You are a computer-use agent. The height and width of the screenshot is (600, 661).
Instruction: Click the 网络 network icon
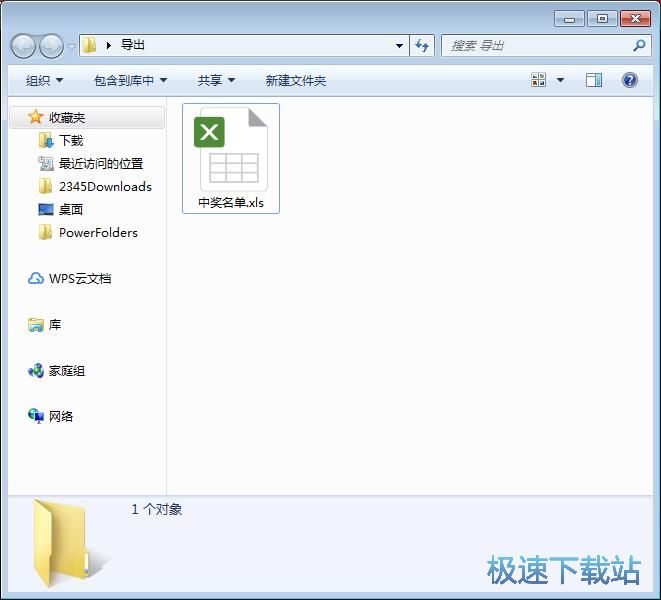pyautogui.click(x=36, y=416)
